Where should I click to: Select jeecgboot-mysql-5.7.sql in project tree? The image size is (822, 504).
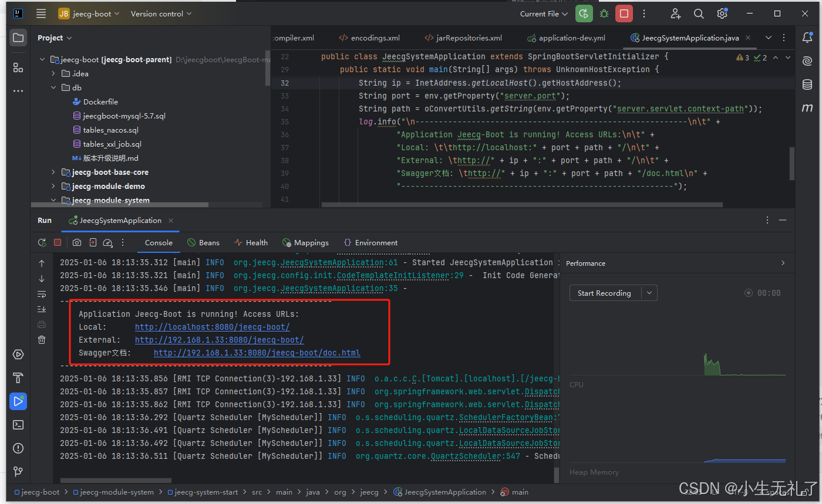[124, 116]
